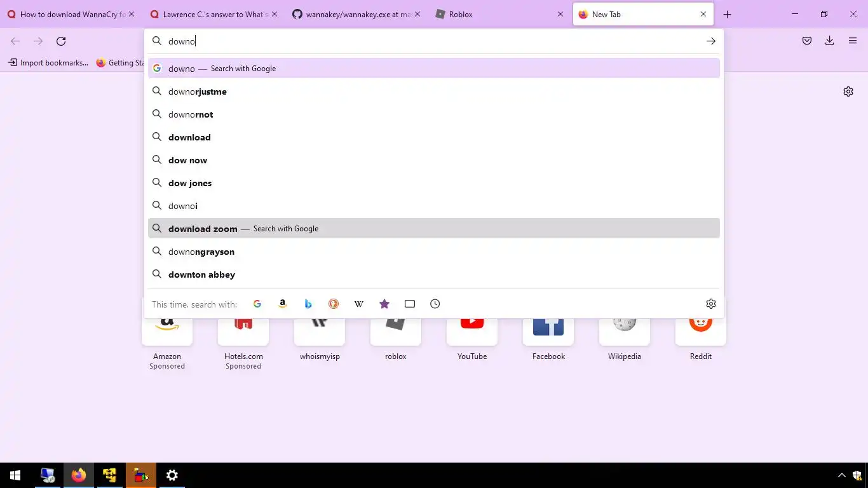This screenshot has height=488, width=868.
Task: Switch to Lawrence C.'s answer tab
Action: (214, 14)
